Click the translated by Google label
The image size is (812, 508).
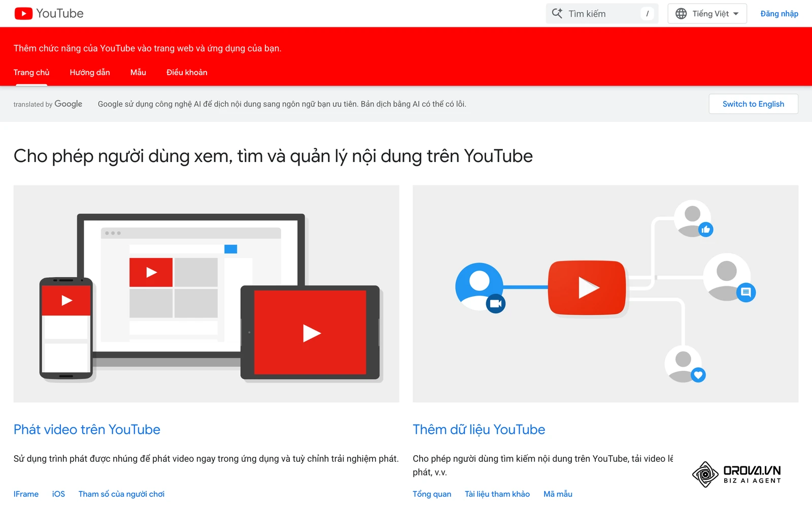pos(48,104)
